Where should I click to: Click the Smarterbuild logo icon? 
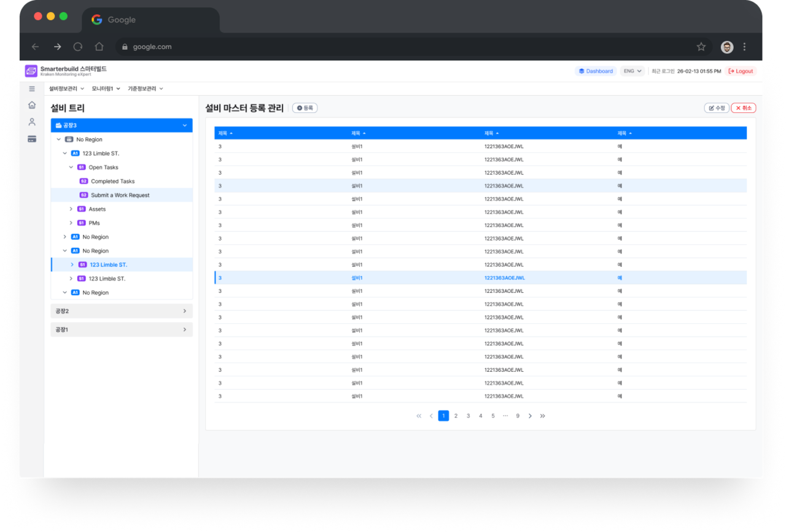click(x=31, y=71)
